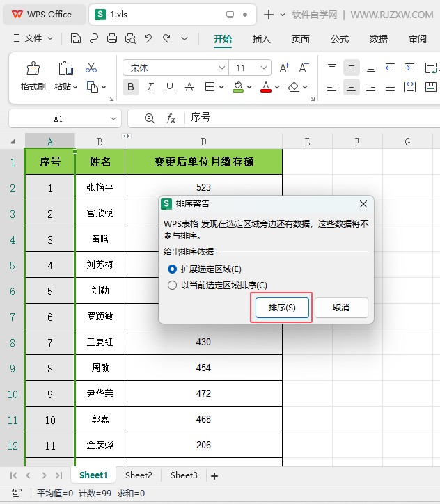Open the Borders dropdown arrow

[221, 87]
